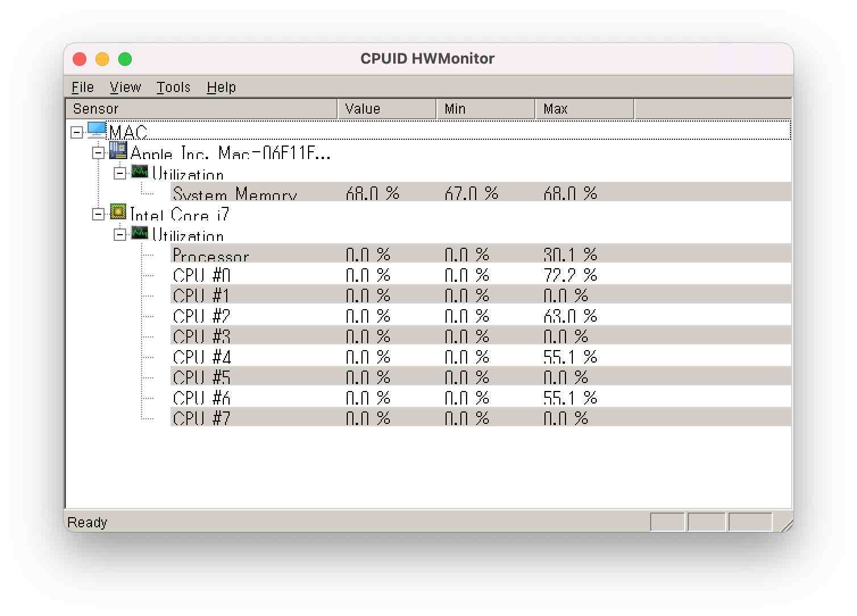Select the CPU #7 row
This screenshot has width=857, height=616.
point(481,417)
